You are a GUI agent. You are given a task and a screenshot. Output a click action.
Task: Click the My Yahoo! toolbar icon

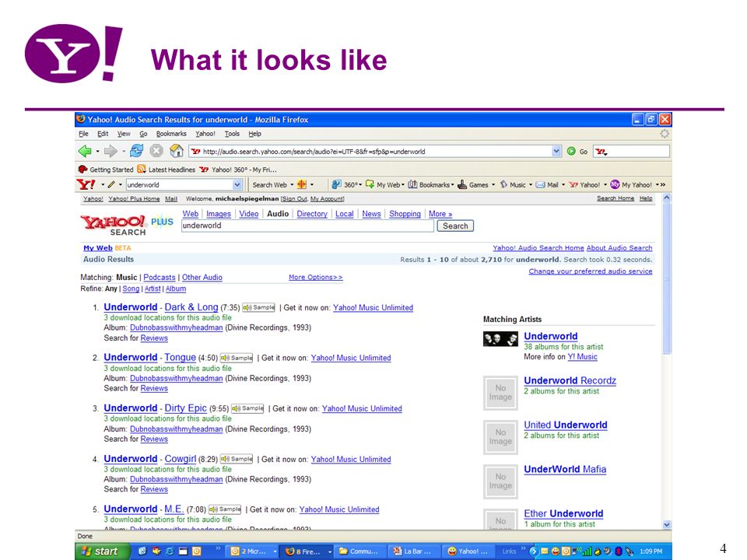click(x=615, y=184)
